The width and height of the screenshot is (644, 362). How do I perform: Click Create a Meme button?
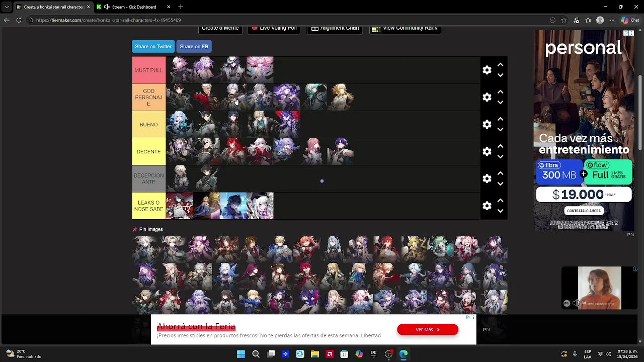(220, 29)
